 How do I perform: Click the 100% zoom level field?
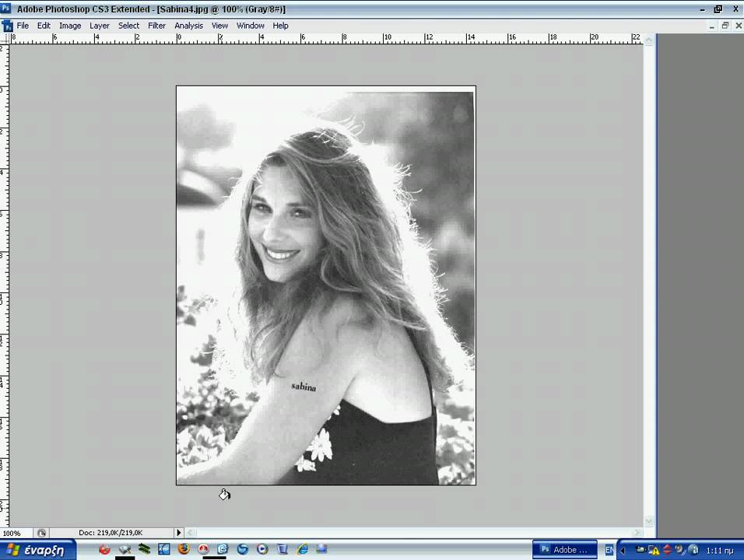12,533
